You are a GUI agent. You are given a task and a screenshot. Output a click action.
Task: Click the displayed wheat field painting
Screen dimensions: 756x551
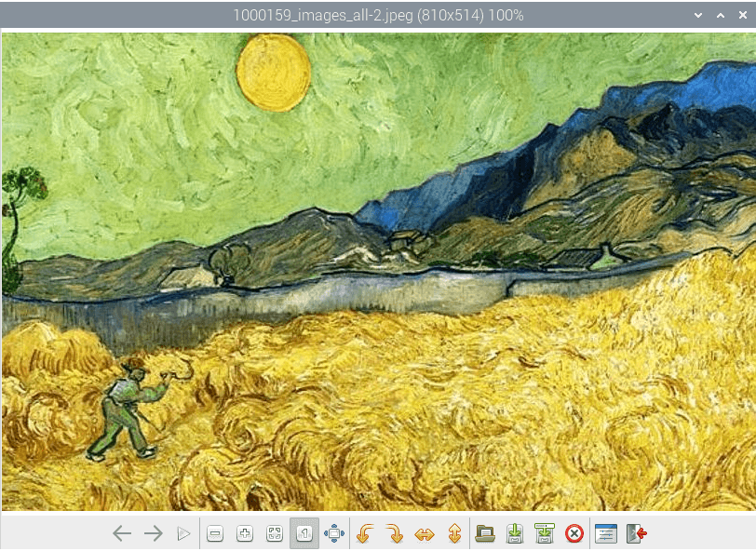379,272
